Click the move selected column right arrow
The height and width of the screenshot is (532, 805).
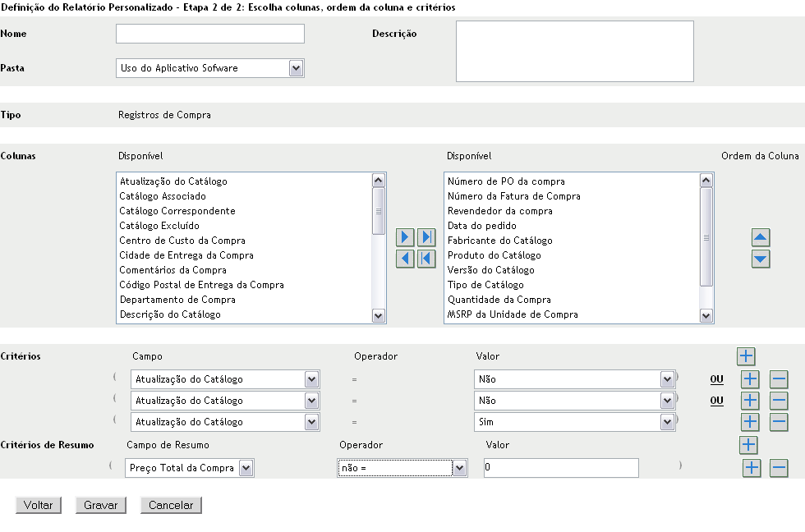(x=405, y=238)
